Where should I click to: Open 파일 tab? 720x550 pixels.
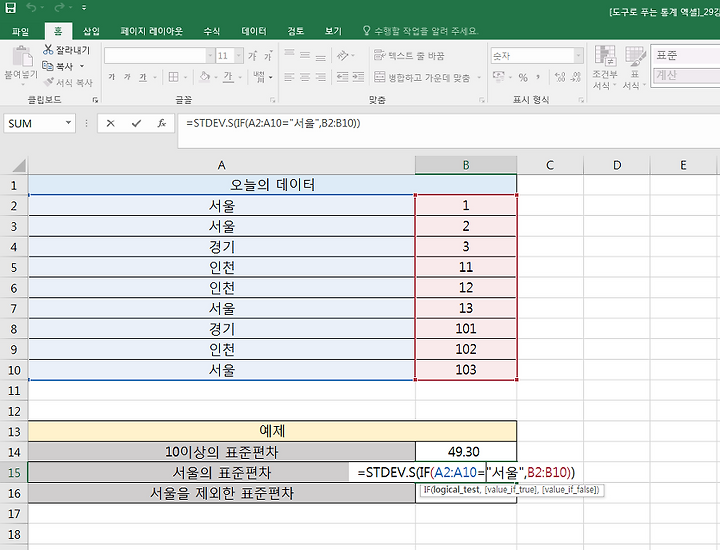20,31
